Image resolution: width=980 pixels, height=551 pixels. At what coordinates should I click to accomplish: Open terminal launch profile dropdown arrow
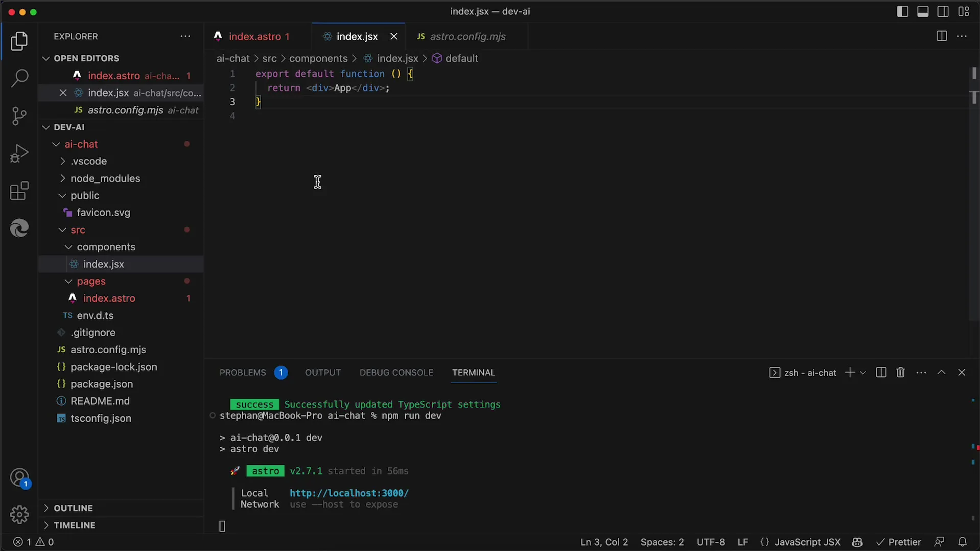863,373
